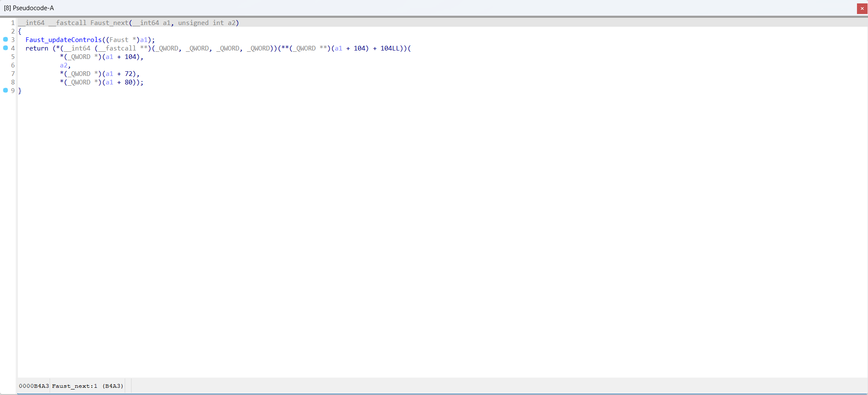868x395 pixels.
Task: Click line number 5 in the gutter
Action: pos(13,57)
